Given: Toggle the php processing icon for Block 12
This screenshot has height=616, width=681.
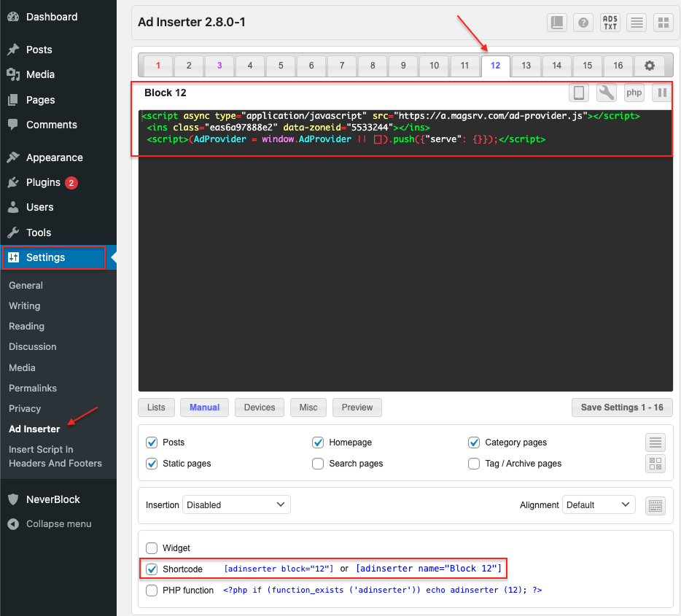Looking at the screenshot, I should coord(634,93).
